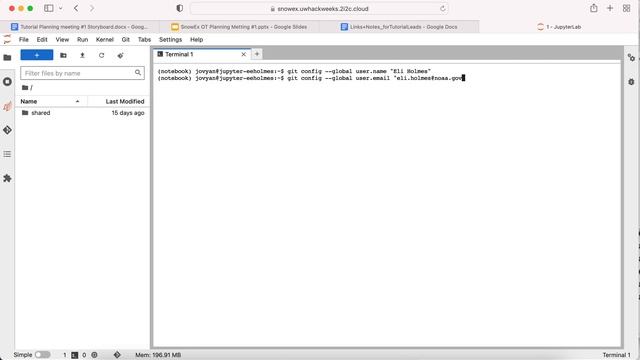Click the Safari address bar
Image resolution: width=640 pixels, height=360 pixels.
pos(319,9)
